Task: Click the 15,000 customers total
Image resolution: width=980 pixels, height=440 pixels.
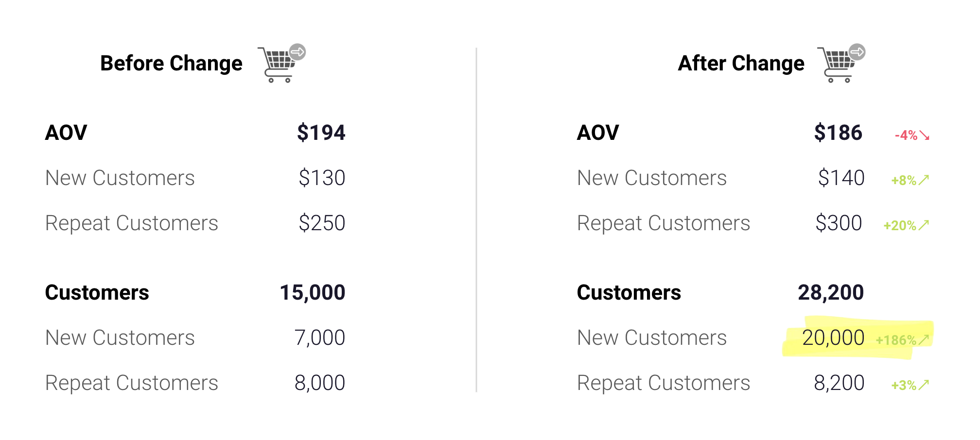Action: (313, 292)
